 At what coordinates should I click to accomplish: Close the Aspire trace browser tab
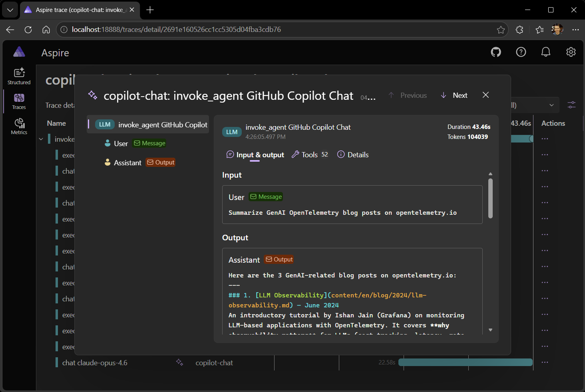coord(132,10)
